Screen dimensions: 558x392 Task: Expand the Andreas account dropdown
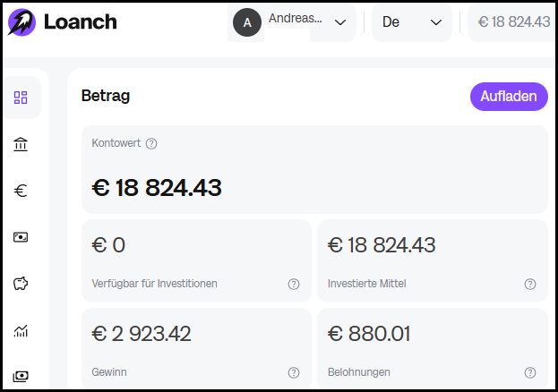click(291, 22)
